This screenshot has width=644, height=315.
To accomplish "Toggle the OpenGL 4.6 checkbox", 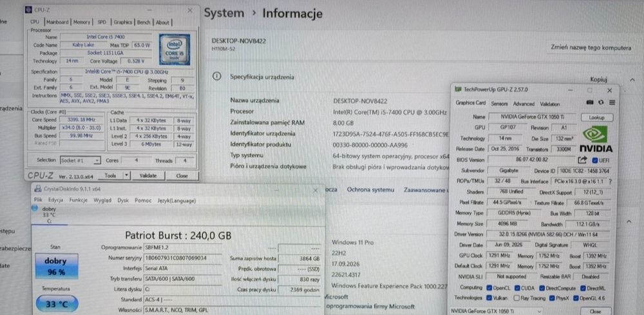I will pyautogui.click(x=577, y=298).
